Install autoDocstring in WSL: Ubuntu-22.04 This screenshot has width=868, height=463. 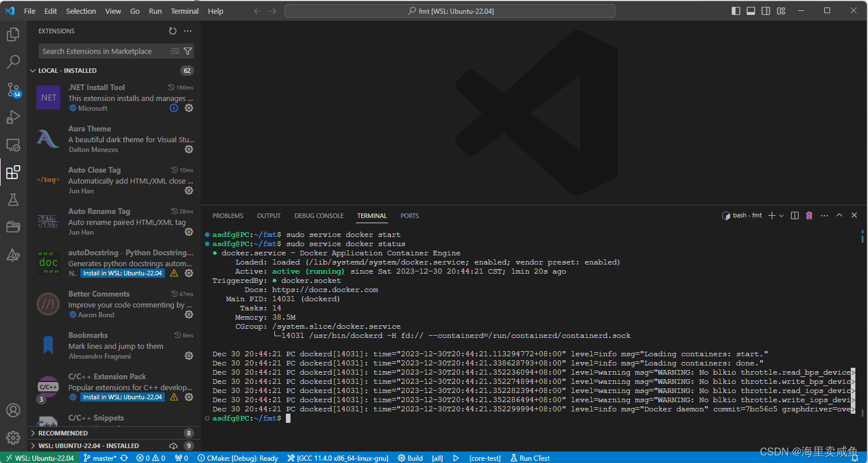tap(122, 273)
